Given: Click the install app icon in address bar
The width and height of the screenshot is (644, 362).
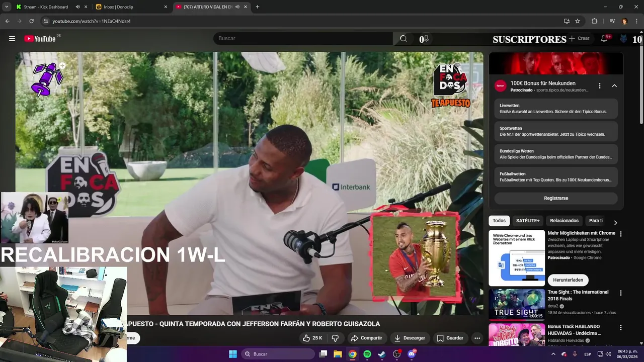Looking at the screenshot, I should (x=567, y=21).
